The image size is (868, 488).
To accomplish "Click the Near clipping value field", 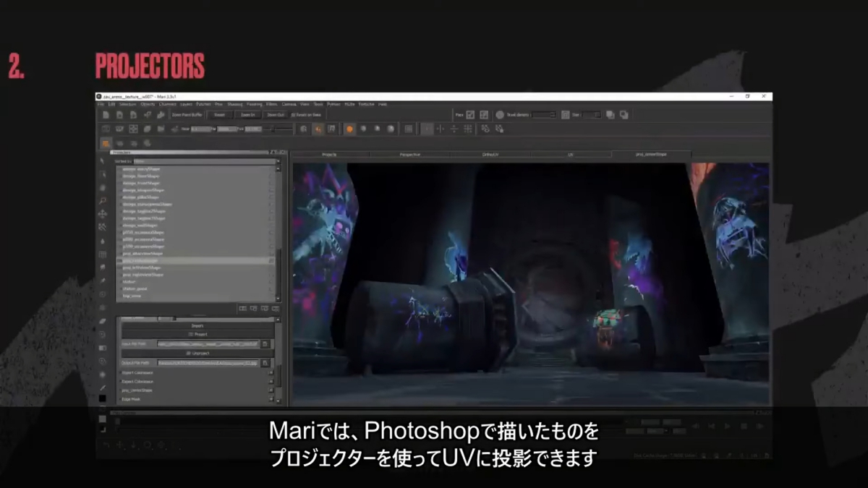I will coord(201,129).
